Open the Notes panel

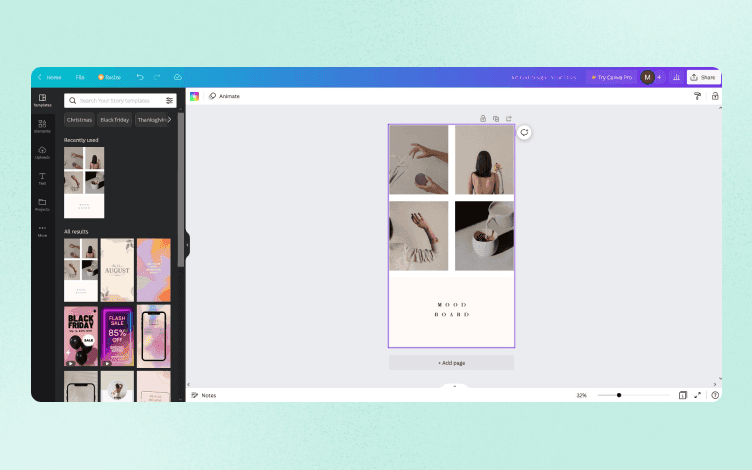click(204, 395)
